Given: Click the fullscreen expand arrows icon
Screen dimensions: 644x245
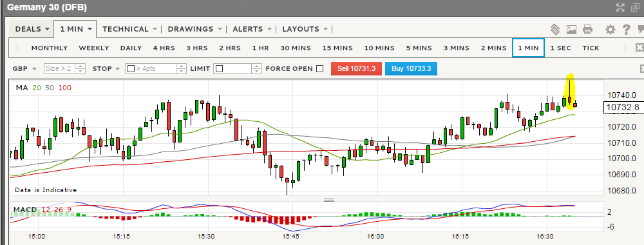Looking at the screenshot, I should 621,7.
